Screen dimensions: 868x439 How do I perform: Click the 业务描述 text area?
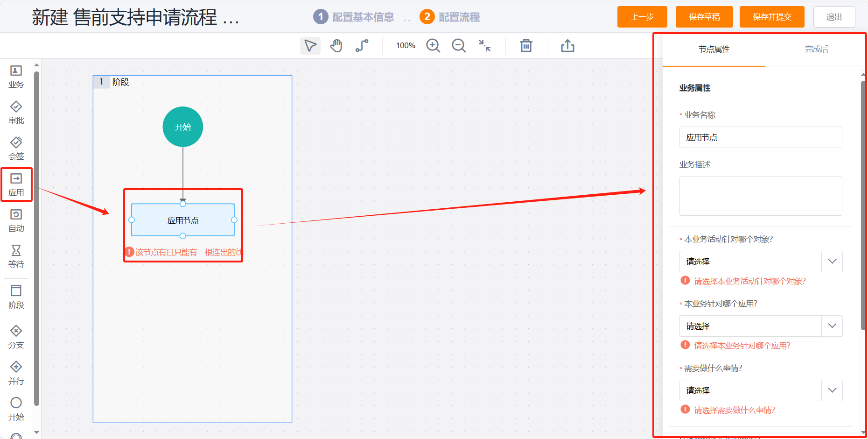click(761, 196)
